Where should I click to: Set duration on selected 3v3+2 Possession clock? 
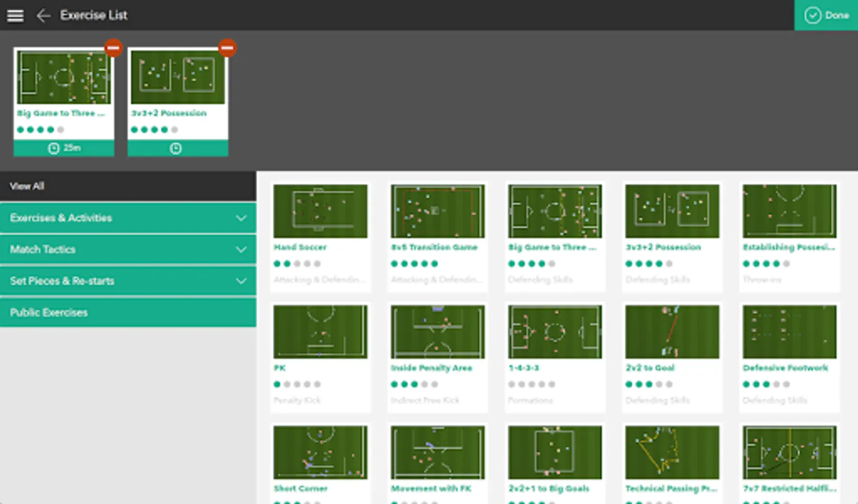[x=176, y=148]
